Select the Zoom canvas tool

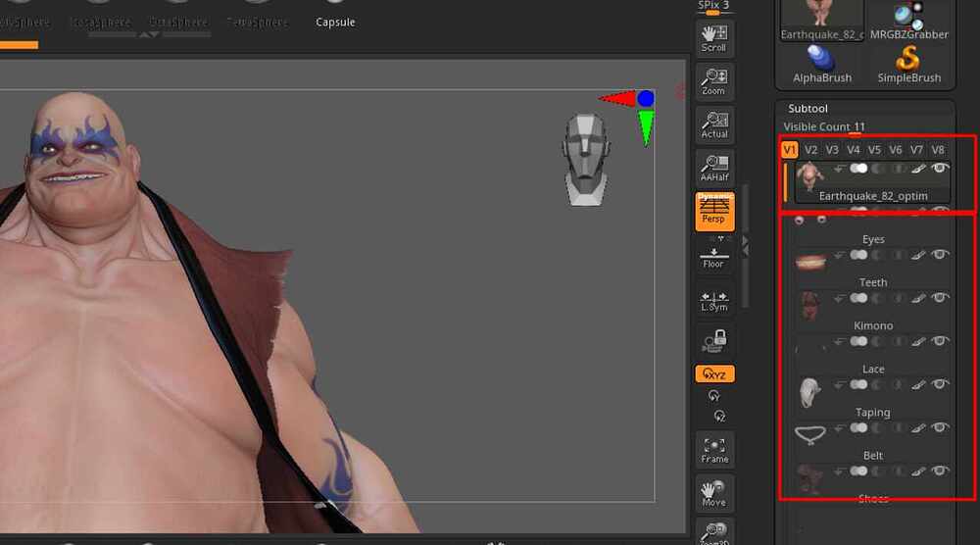click(x=714, y=82)
